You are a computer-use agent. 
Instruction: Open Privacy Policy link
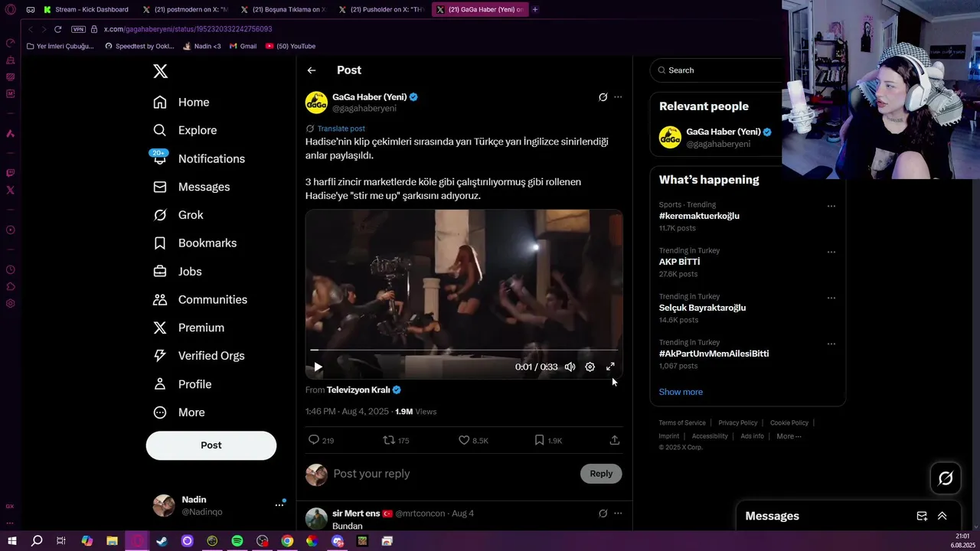click(737, 422)
